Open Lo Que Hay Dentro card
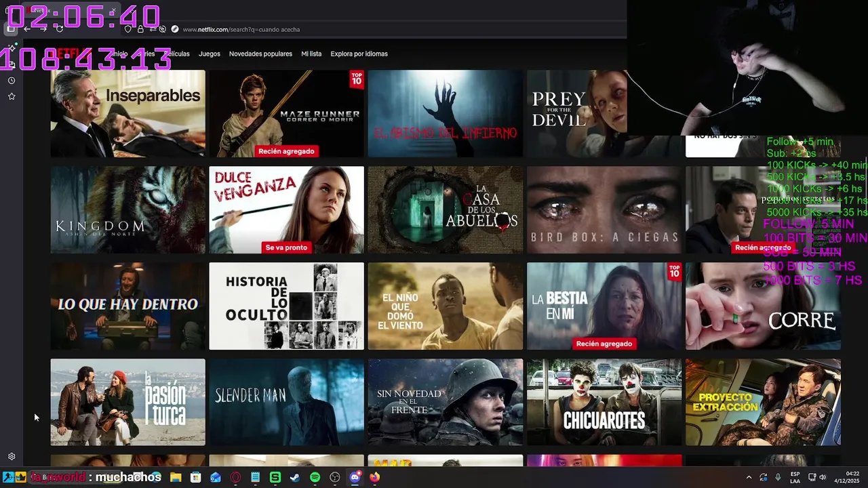This screenshot has height=488, width=868. click(x=127, y=306)
